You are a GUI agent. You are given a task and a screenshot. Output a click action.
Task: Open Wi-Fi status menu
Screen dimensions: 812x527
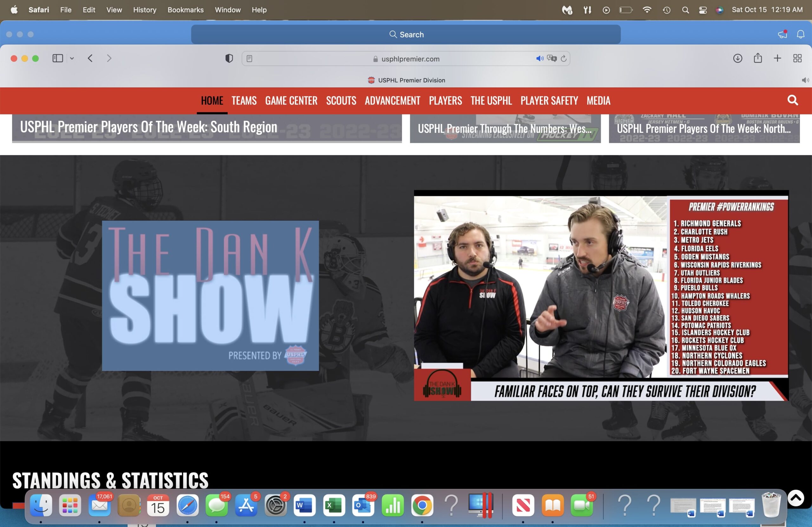click(x=646, y=10)
